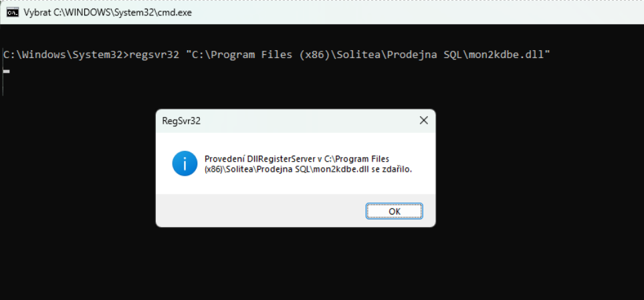Click the 'regsvr32' command word in the console

[154, 55]
